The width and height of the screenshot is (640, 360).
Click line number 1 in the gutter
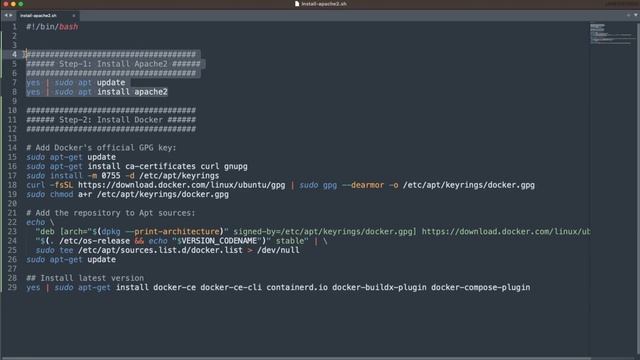(x=14, y=27)
